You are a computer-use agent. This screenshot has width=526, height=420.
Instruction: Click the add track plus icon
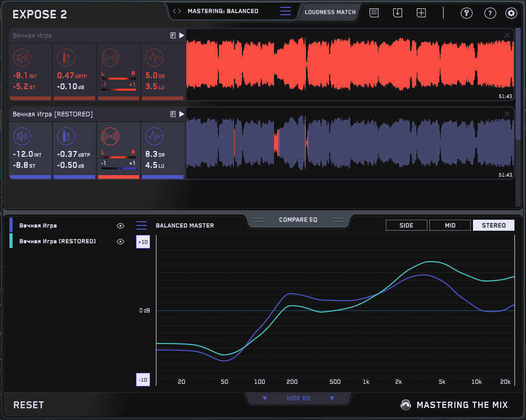point(422,13)
